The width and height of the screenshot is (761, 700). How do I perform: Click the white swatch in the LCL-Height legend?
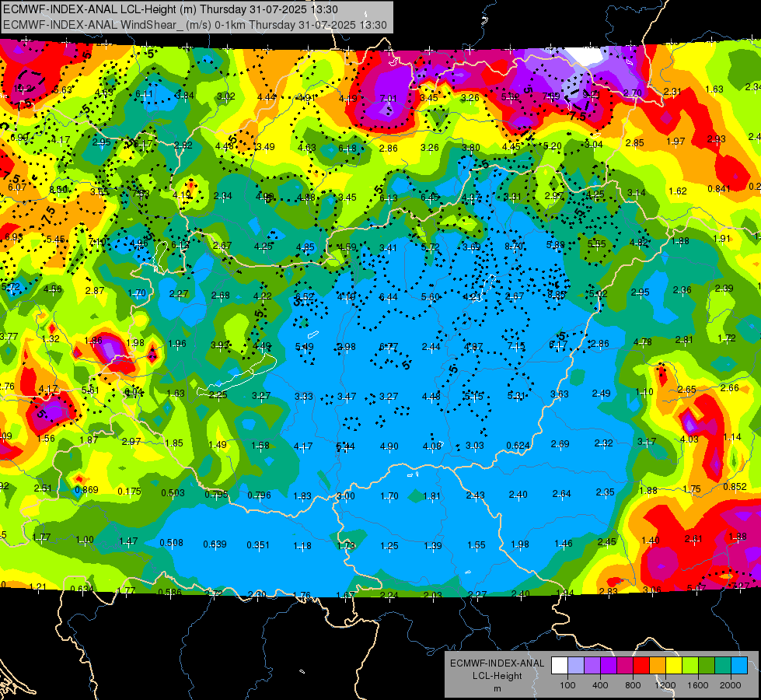tap(560, 666)
